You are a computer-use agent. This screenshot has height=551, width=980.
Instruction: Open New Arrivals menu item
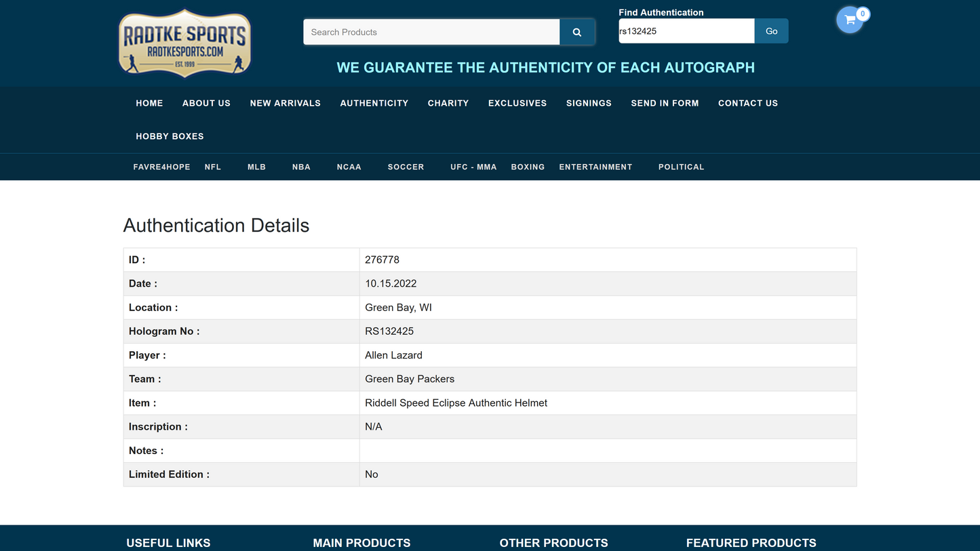click(286, 103)
